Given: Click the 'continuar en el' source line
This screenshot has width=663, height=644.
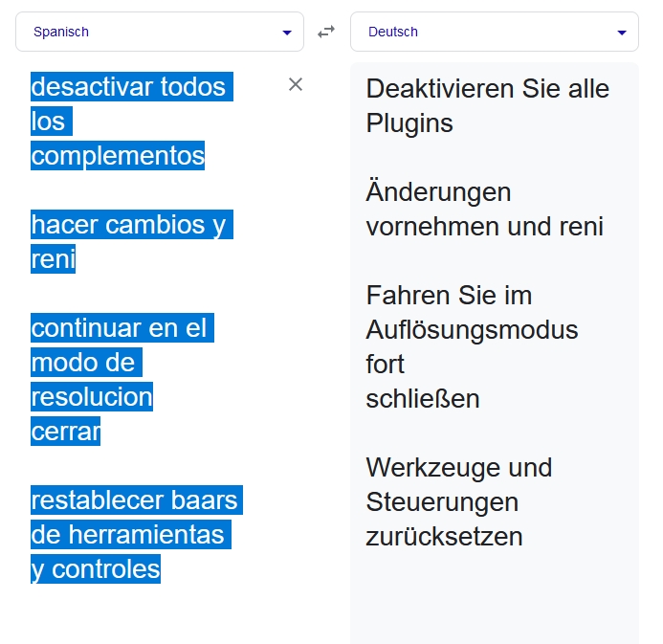Looking at the screenshot, I should click(119, 328).
